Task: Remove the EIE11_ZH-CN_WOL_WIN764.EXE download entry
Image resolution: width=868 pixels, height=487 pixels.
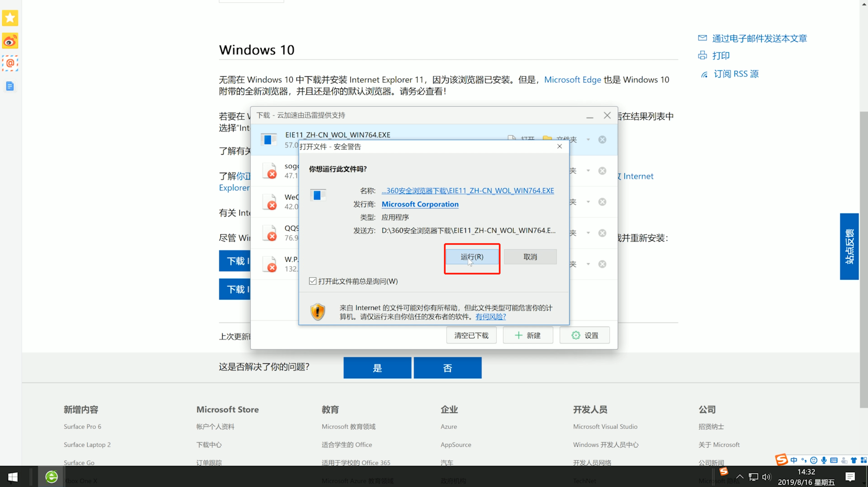Action: point(602,139)
